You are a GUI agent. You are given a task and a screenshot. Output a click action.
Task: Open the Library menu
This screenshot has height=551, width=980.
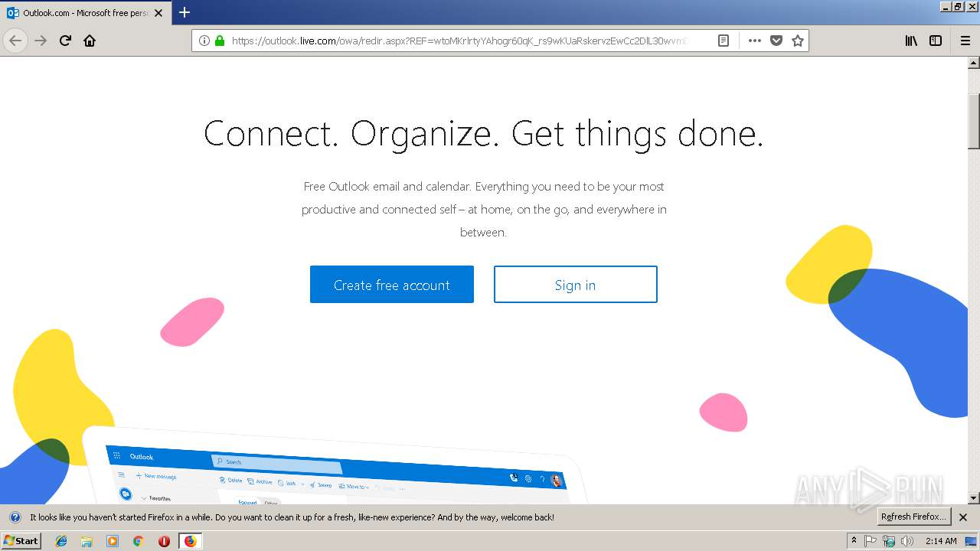pos(911,41)
